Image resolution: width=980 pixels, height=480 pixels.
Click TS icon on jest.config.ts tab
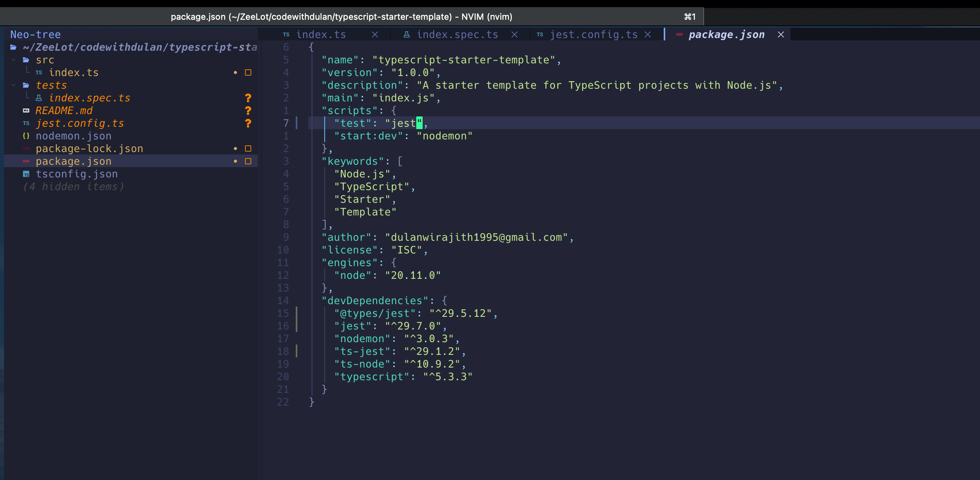(540, 34)
